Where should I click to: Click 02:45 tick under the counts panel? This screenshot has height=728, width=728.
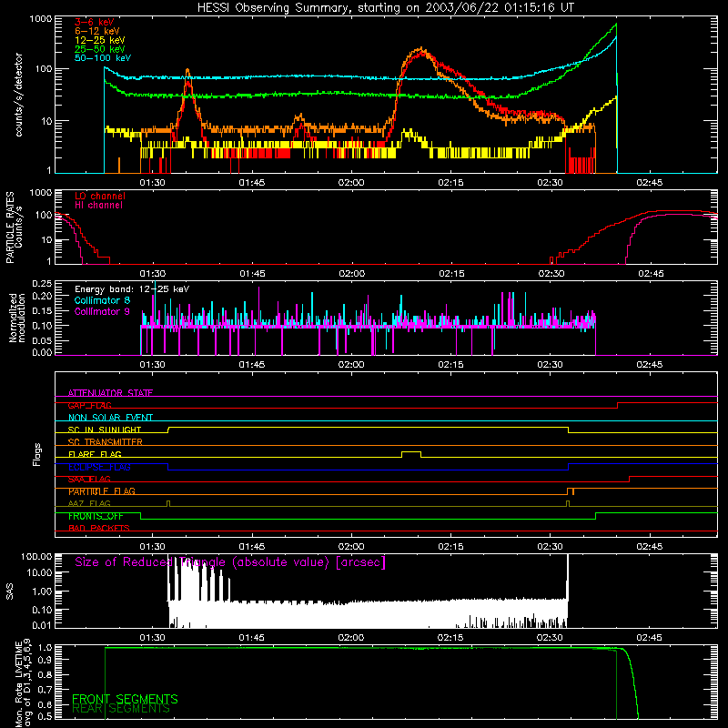649,183
